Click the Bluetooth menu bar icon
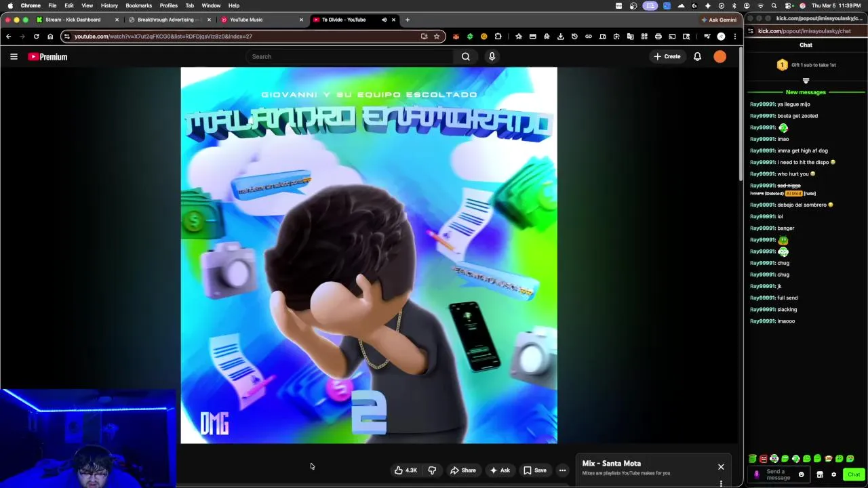Viewport: 868px width, 488px height. [734, 5]
